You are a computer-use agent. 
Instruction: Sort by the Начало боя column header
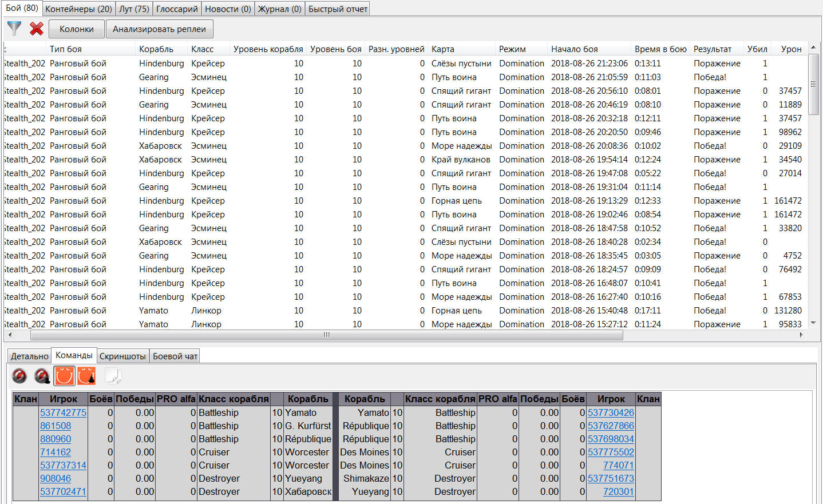coord(589,49)
